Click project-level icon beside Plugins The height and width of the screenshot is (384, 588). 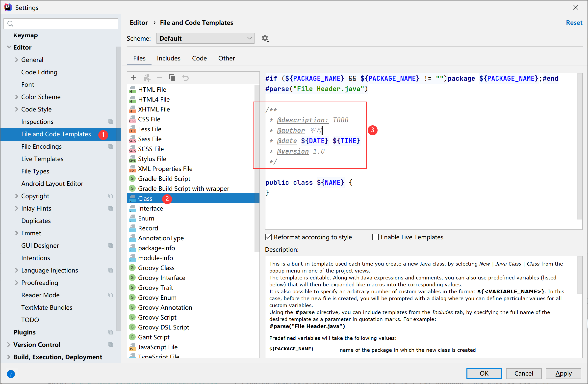pyautogui.click(x=111, y=332)
